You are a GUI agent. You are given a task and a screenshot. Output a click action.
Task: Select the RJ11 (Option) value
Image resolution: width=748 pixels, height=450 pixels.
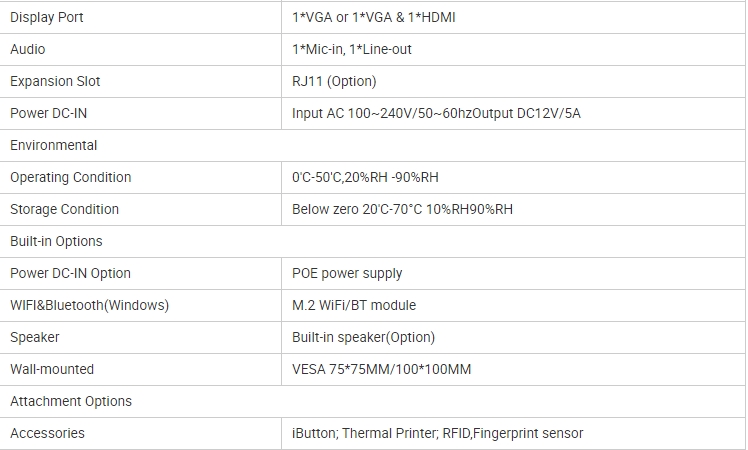(334, 81)
